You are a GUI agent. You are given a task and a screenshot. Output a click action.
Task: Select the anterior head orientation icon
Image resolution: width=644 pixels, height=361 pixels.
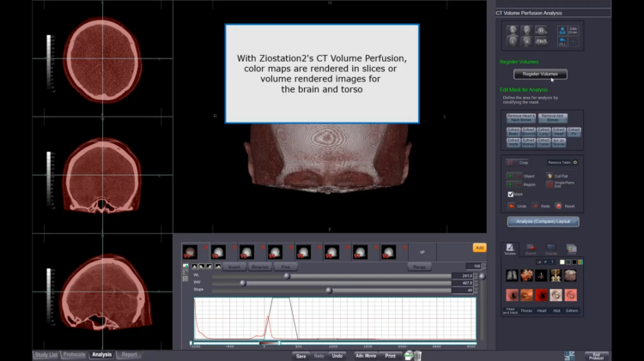coord(512,30)
